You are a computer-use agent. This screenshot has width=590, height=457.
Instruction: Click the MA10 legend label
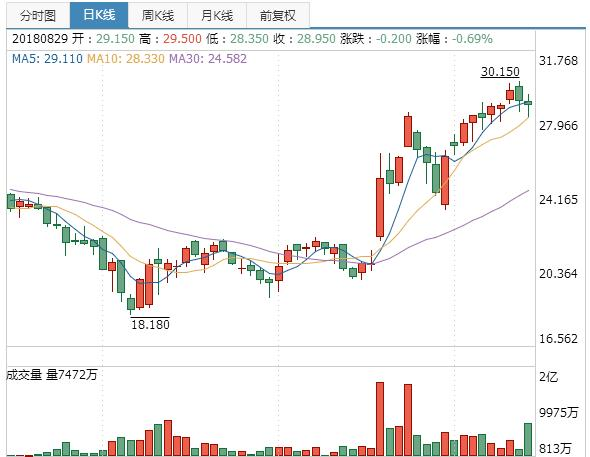tap(126, 59)
